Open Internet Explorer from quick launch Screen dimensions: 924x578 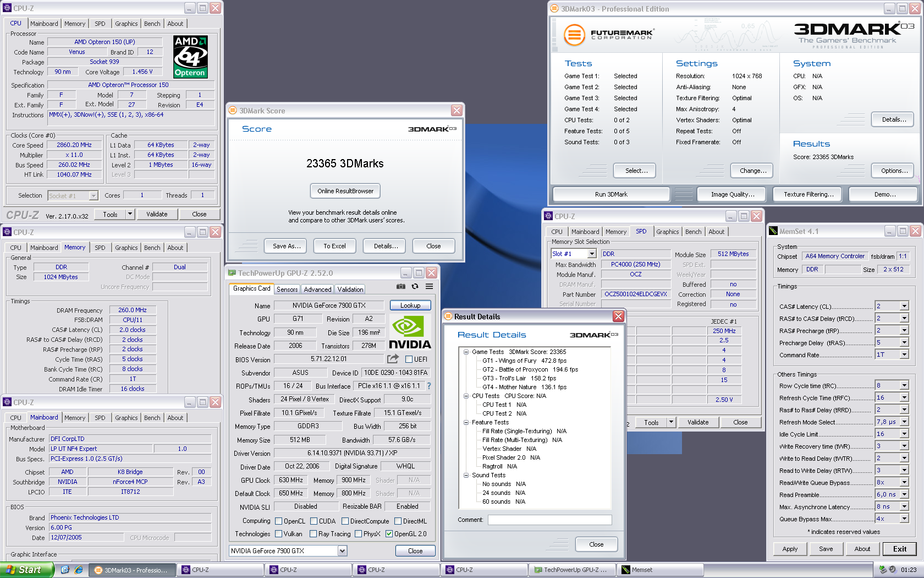(79, 570)
